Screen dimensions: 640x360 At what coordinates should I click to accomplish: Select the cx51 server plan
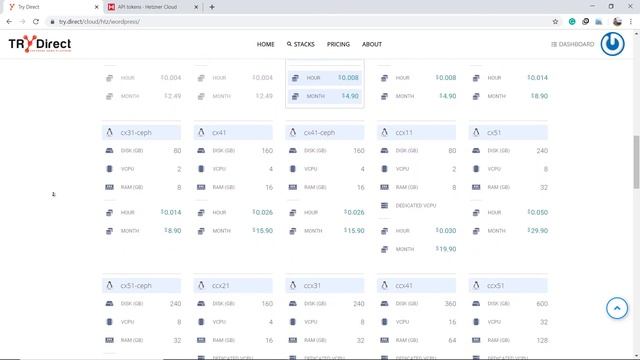[508, 133]
